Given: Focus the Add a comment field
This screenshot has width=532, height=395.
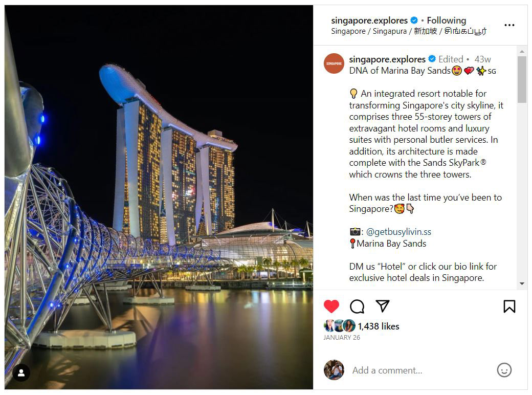Looking at the screenshot, I should pyautogui.click(x=420, y=370).
